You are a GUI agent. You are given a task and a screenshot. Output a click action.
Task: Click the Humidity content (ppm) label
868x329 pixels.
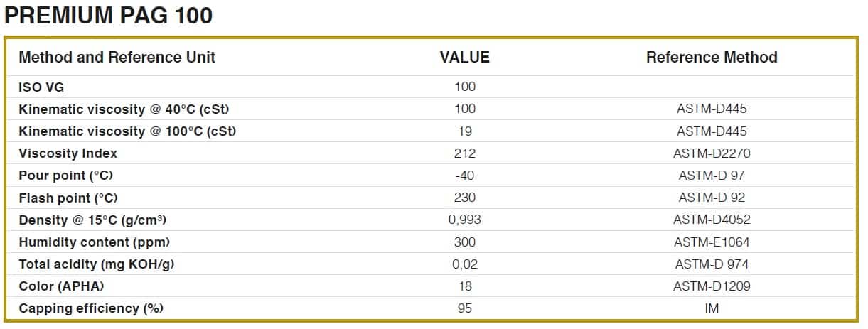click(x=95, y=242)
